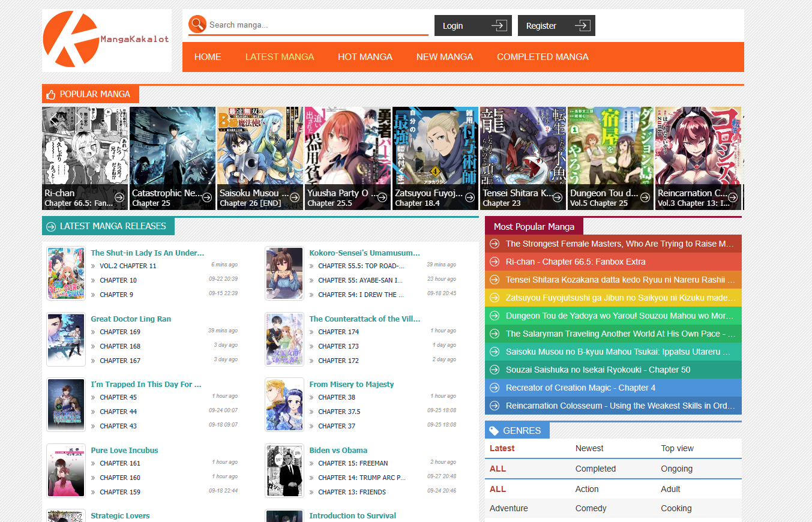Screen dimensions: 812x522
Task: Click arrow icon on Yuusha Party O card
Action: (382, 197)
